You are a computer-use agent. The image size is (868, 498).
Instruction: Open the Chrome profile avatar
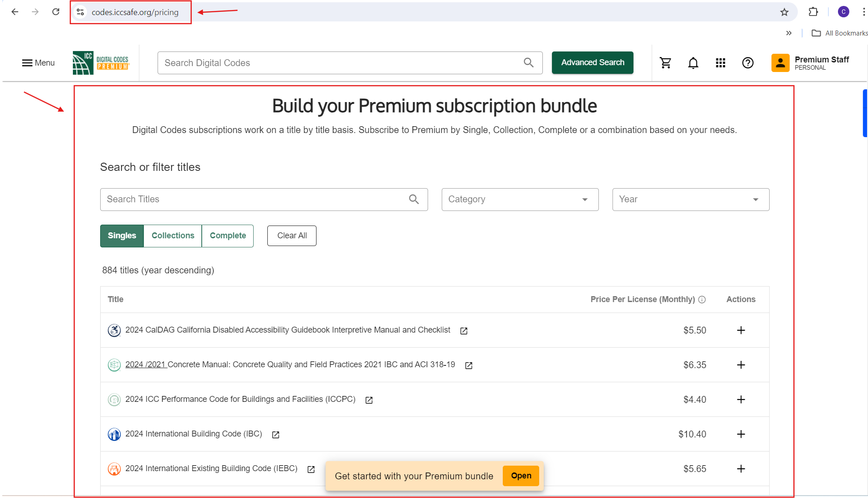tap(843, 12)
